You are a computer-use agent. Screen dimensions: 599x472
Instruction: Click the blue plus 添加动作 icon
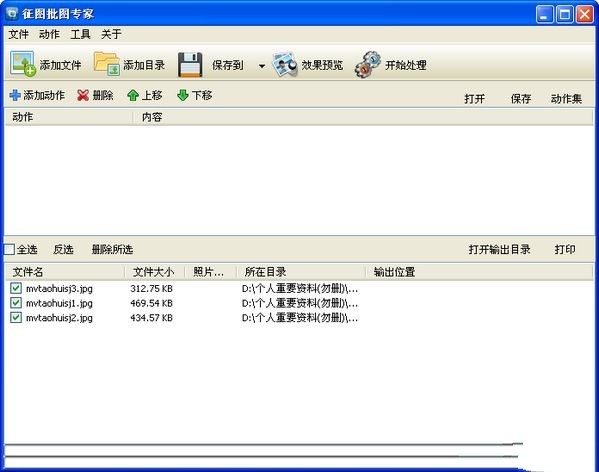(x=15, y=95)
